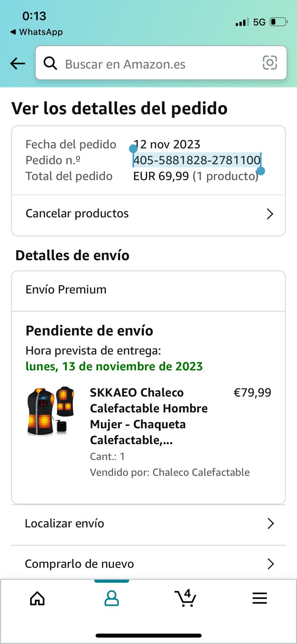Image resolution: width=297 pixels, height=644 pixels.
Task: Tap the magnifying glass search icon
Action: pyautogui.click(x=50, y=63)
